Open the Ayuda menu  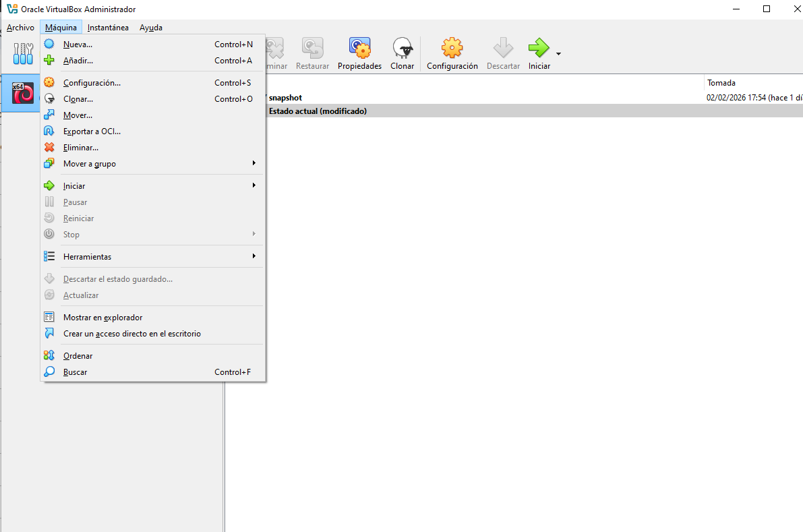(151, 27)
